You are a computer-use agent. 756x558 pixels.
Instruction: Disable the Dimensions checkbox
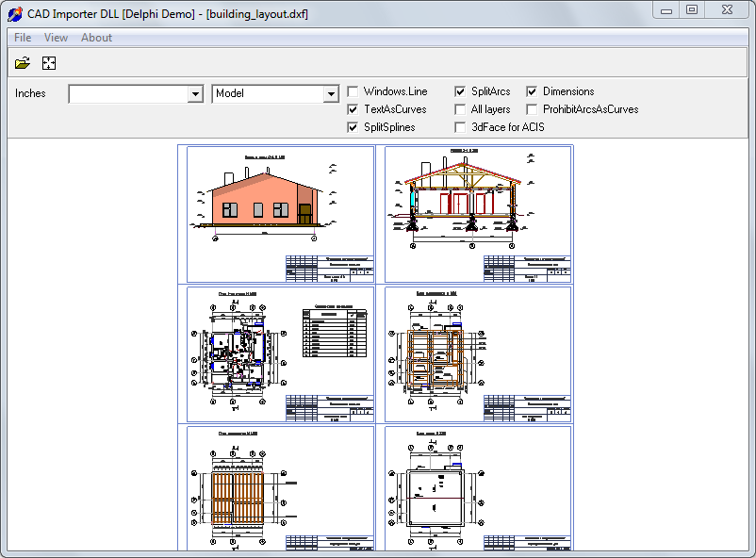532,91
